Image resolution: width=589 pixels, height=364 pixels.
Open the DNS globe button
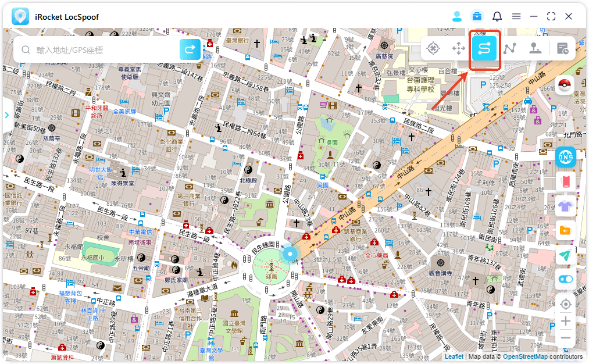565,157
